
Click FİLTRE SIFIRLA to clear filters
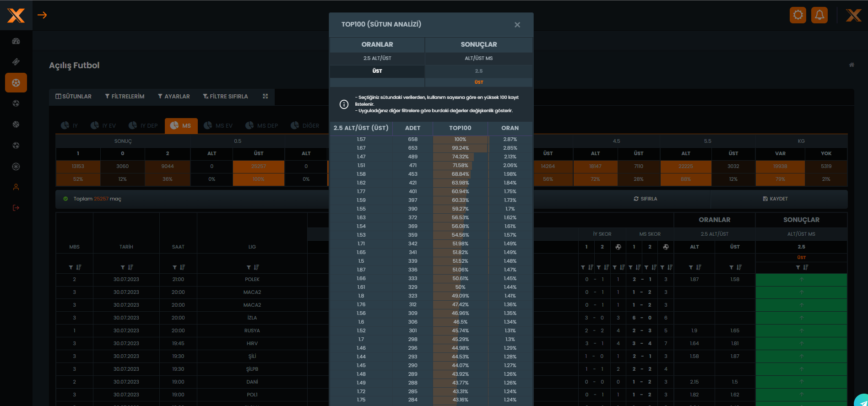[225, 97]
